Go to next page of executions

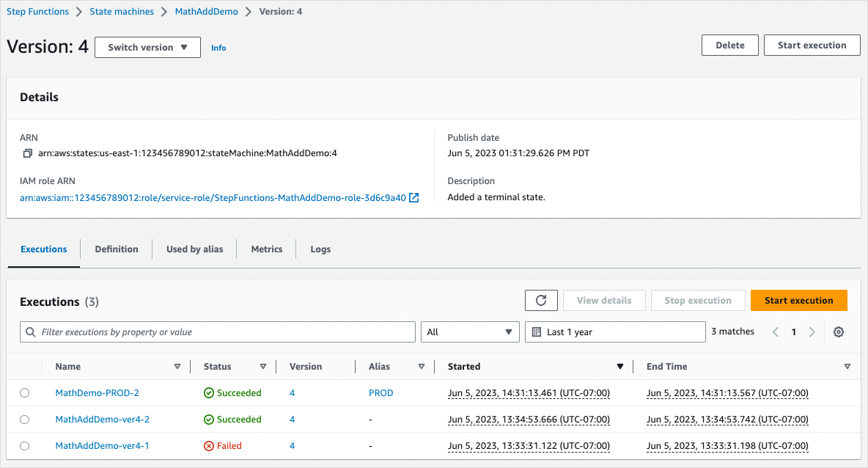812,332
